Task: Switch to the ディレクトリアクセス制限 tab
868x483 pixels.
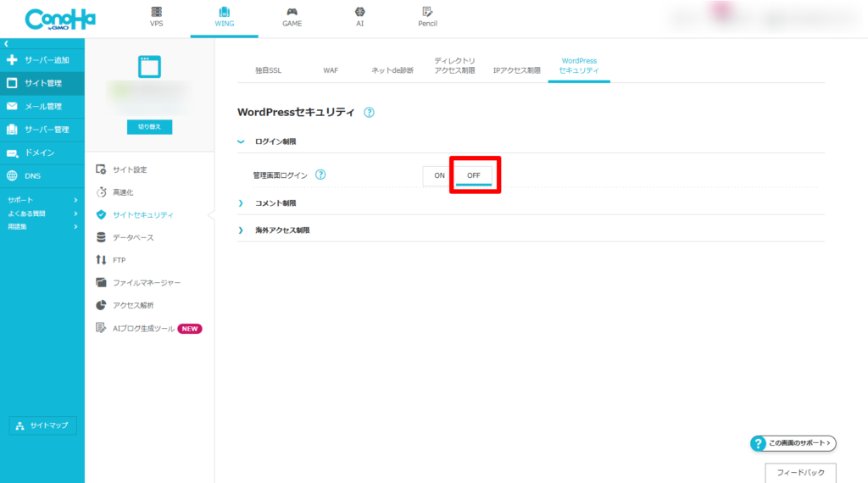Action: coord(454,65)
